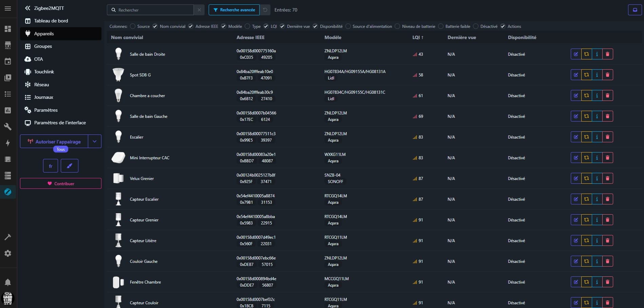
Task: Open the fr language selector
Action: pos(51,166)
